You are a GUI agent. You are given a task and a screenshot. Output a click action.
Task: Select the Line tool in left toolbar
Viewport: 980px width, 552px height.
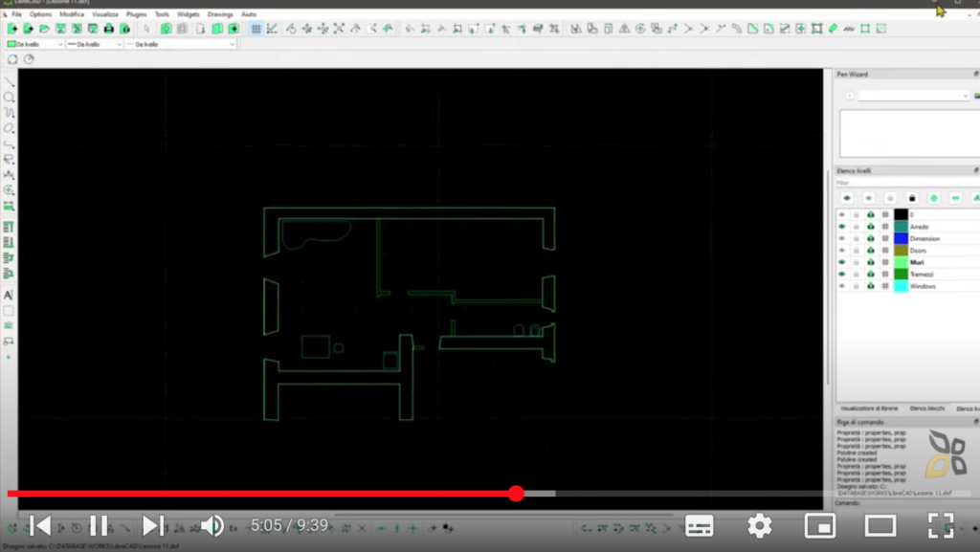point(9,82)
